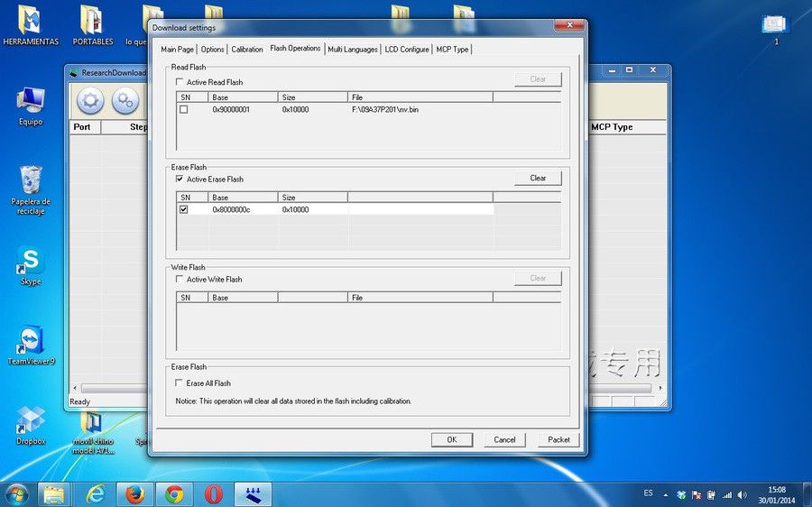This screenshot has width=812, height=507.
Task: Open Windows Explorer from the taskbar
Action: pos(53,494)
